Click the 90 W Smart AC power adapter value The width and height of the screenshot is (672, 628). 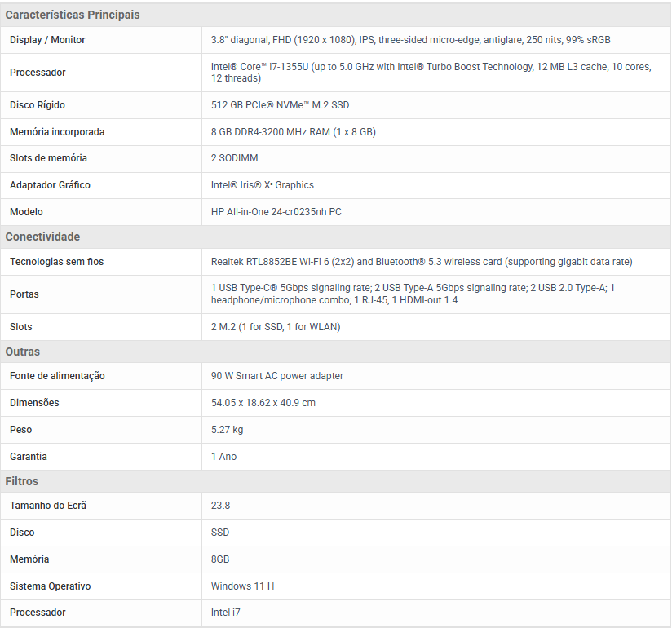pos(276,376)
